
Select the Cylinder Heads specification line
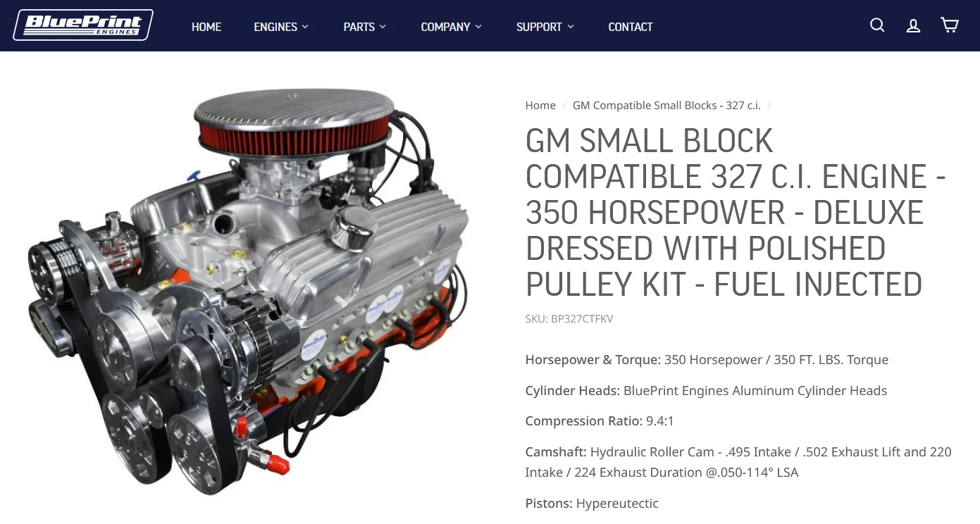706,391
